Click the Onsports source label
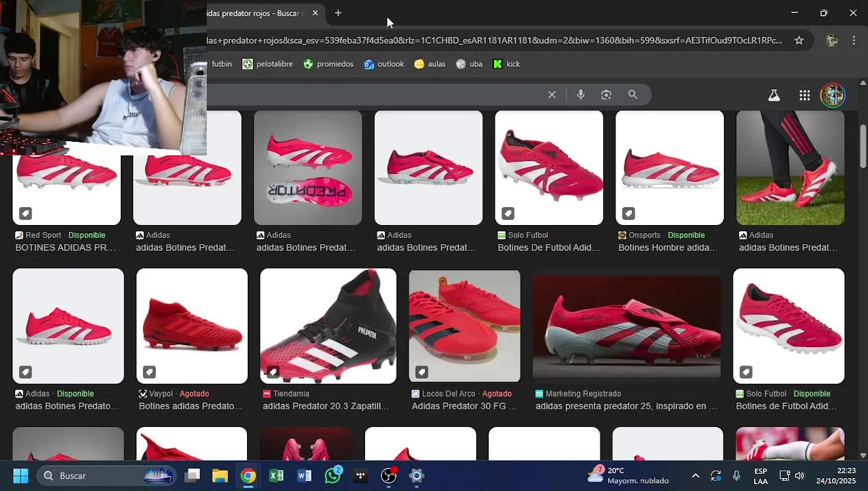The height and width of the screenshot is (491, 868). pyautogui.click(x=644, y=235)
